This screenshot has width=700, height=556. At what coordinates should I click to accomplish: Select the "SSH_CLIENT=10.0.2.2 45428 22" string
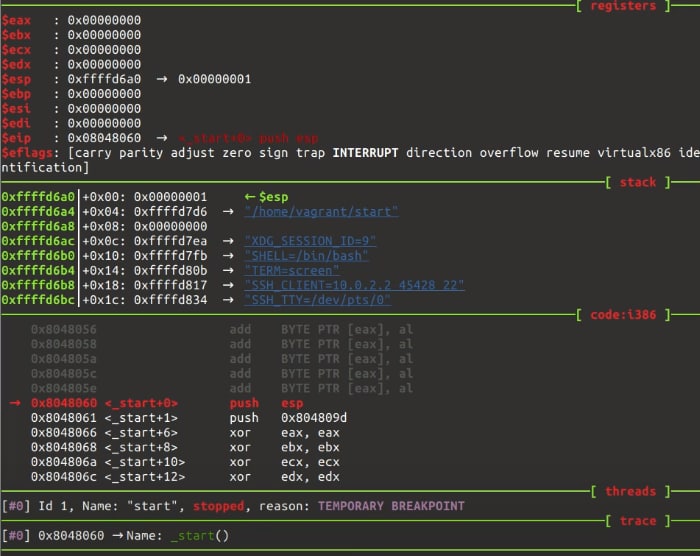point(354,285)
